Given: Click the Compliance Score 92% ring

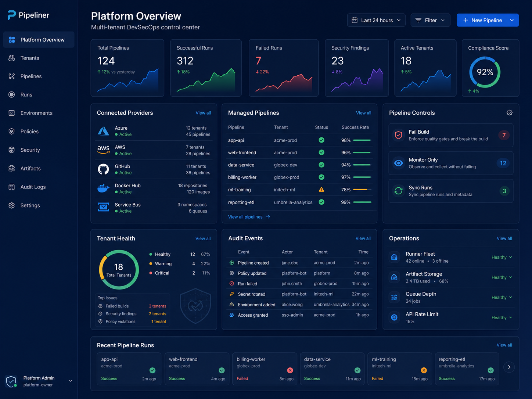Looking at the screenshot, I should point(485,72).
